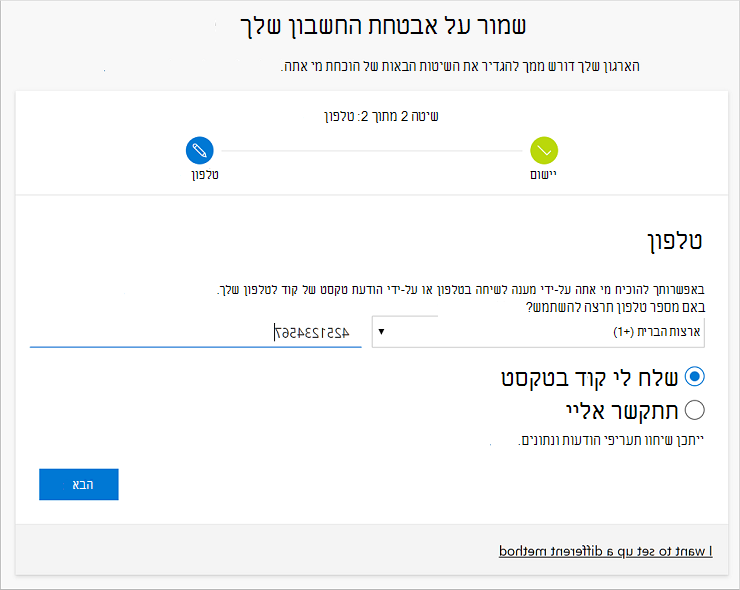Open the country code dropdown ארצות הברית (+1)
This screenshot has width=740, height=590.
[538, 332]
